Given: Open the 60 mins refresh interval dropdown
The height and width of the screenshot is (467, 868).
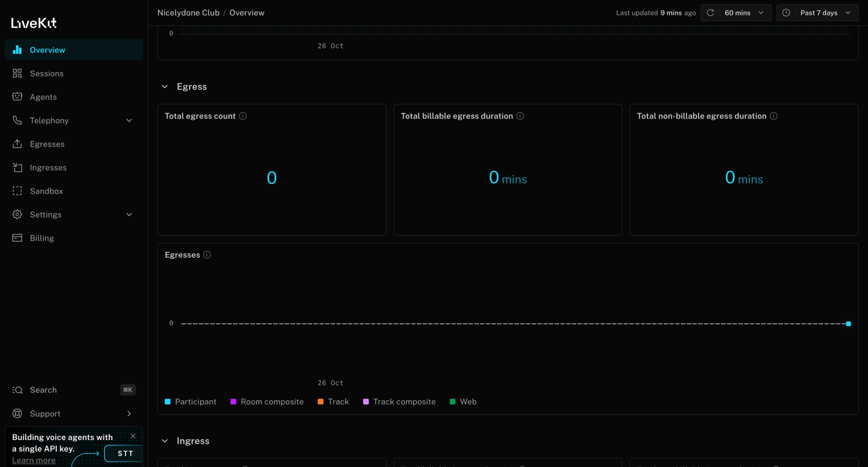Looking at the screenshot, I should [x=745, y=13].
